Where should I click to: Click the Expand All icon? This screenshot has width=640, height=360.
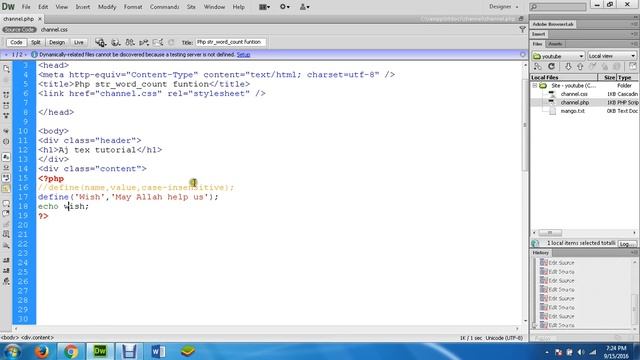6,116
